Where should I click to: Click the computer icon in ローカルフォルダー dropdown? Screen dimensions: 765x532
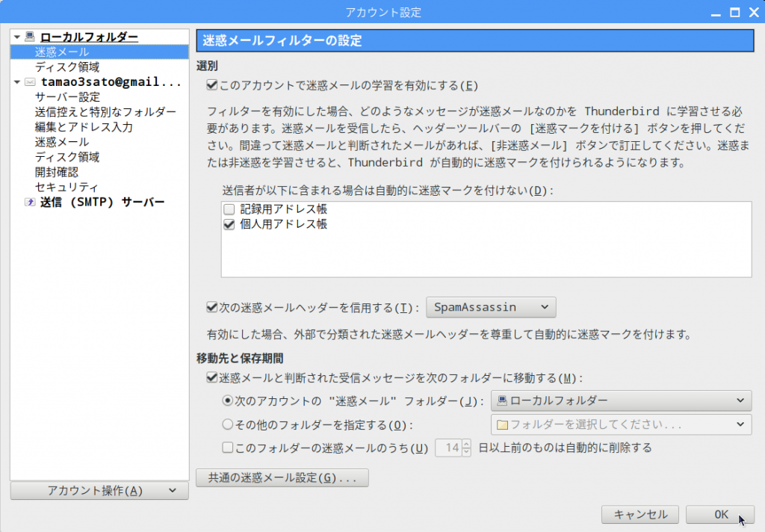coord(501,400)
